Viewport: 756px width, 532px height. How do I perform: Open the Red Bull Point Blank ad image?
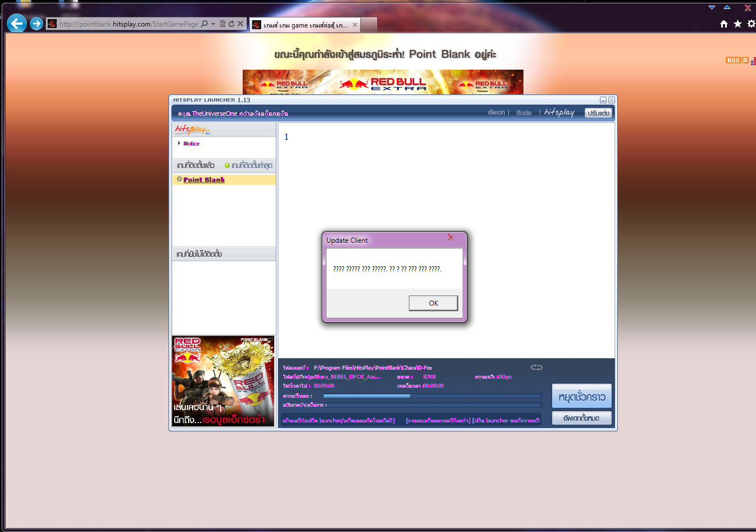pos(224,381)
